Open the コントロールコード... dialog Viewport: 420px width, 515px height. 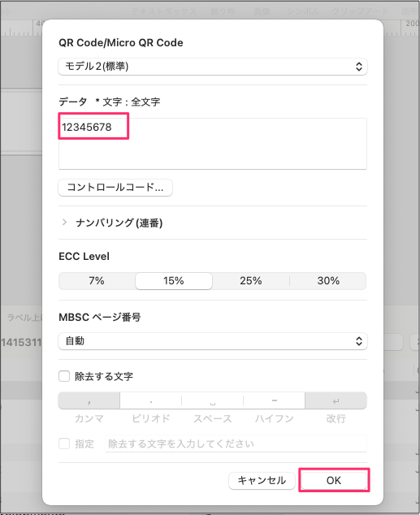click(115, 188)
